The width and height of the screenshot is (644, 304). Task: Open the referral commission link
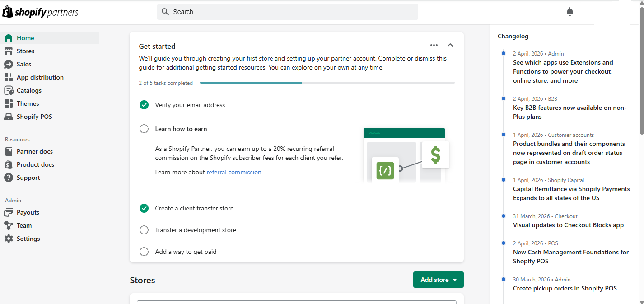pyautogui.click(x=234, y=172)
